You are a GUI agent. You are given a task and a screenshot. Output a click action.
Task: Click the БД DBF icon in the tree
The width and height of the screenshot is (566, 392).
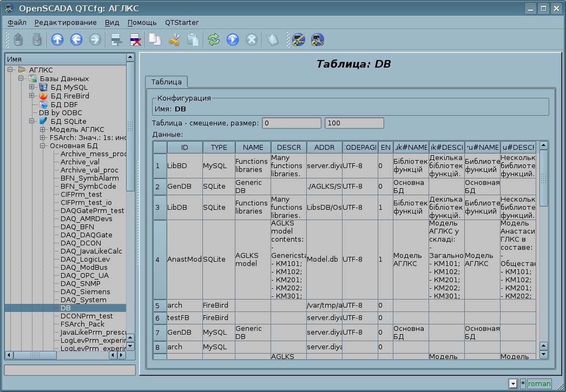tap(43, 104)
